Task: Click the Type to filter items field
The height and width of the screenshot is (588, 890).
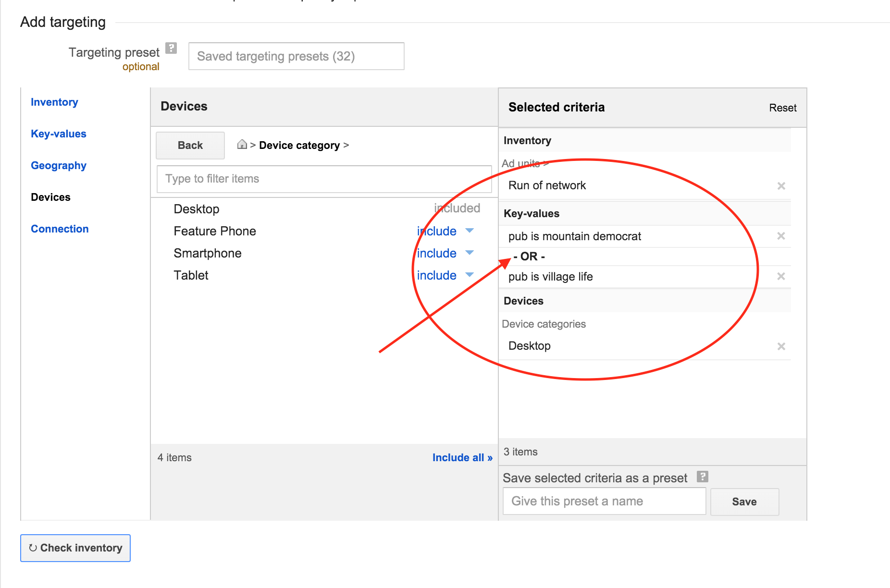Action: click(x=324, y=179)
